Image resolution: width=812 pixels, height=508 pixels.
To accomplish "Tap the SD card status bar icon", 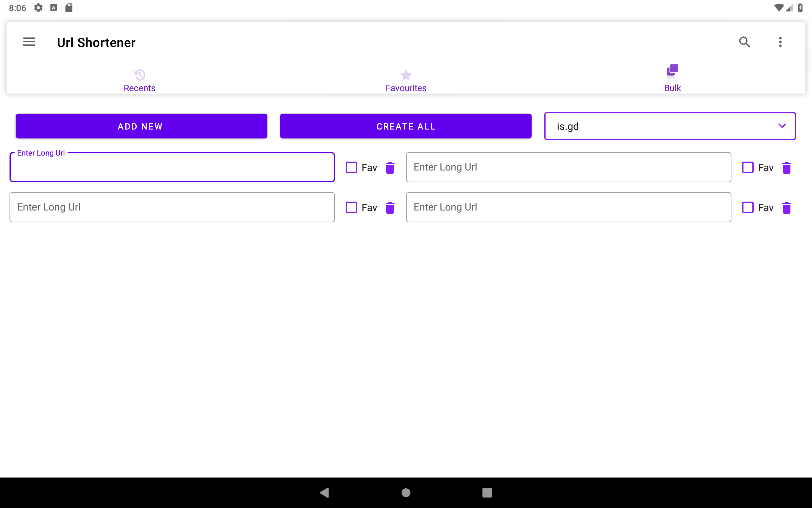I will tap(69, 8).
